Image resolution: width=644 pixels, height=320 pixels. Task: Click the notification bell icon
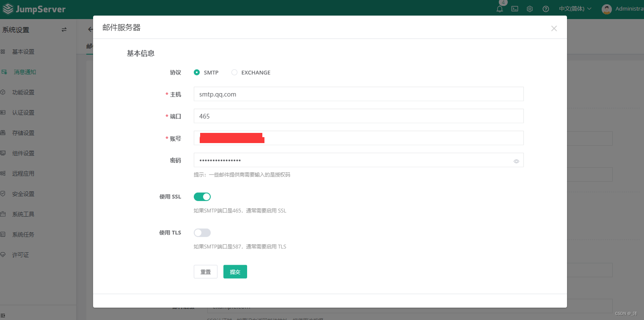tap(500, 8)
